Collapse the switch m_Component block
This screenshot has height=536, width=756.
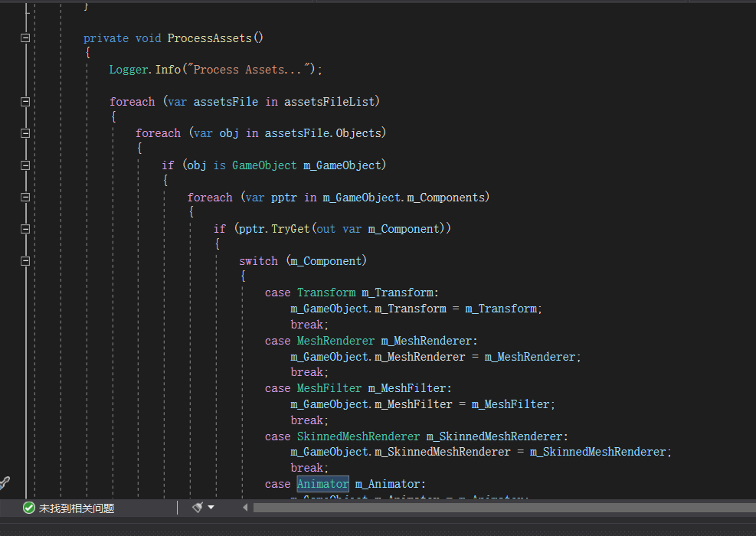click(x=25, y=261)
